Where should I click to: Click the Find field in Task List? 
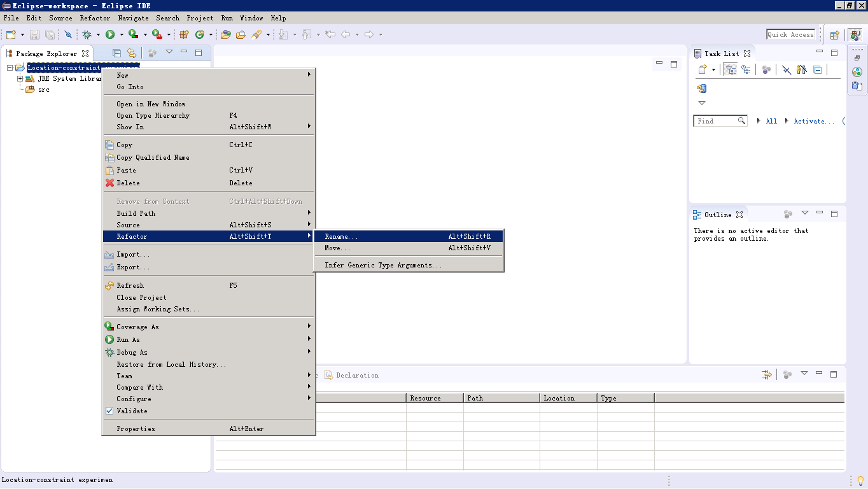coord(720,121)
